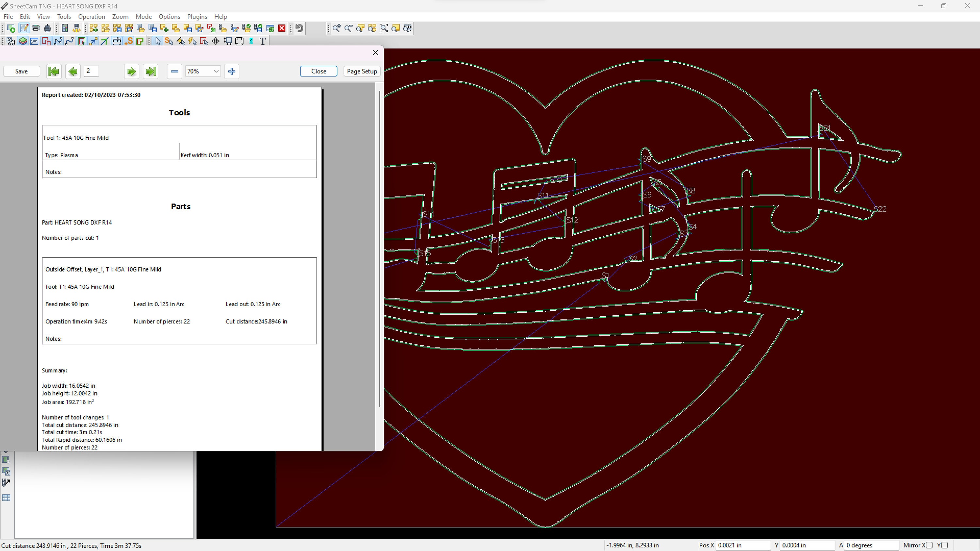Click the Undo arrow icon

(299, 28)
